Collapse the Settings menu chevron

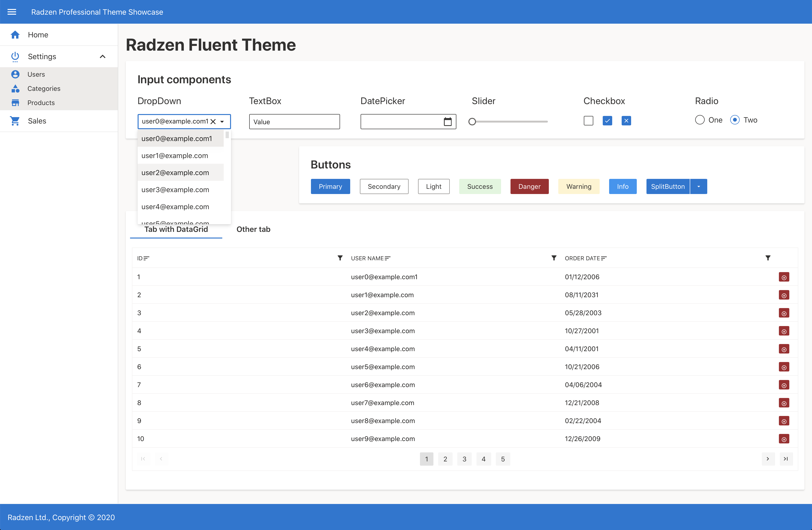click(x=102, y=57)
